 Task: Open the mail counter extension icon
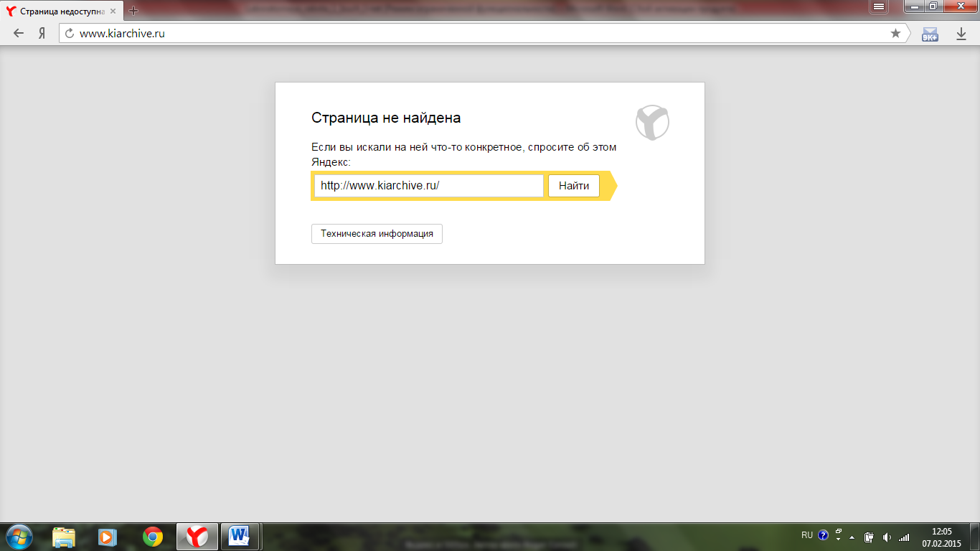[930, 34]
